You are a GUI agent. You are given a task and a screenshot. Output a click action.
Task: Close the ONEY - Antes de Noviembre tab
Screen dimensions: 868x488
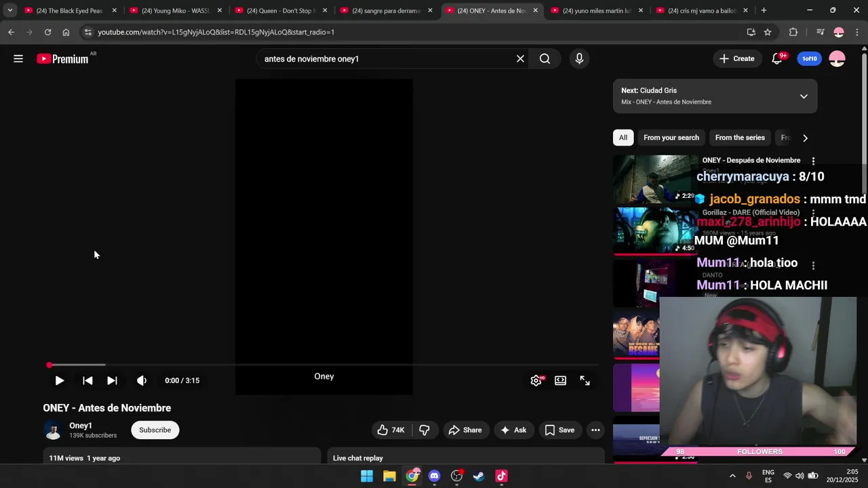pyautogui.click(x=535, y=10)
